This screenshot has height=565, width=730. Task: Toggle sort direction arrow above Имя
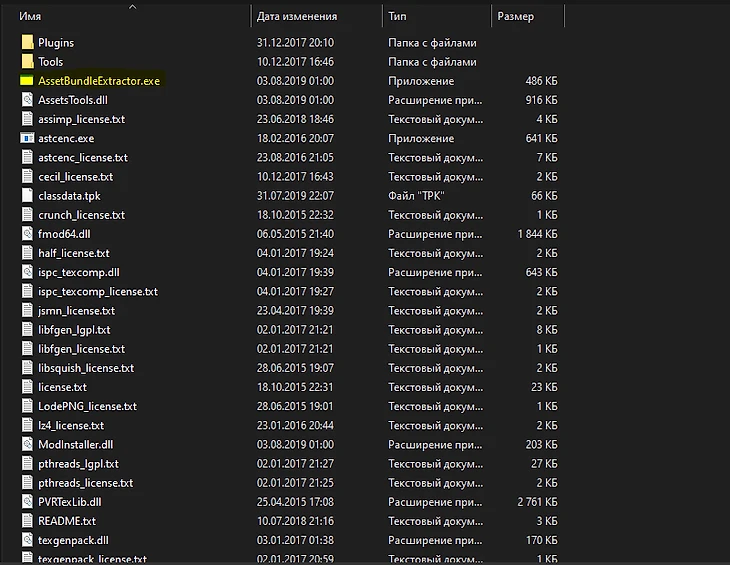click(x=133, y=7)
